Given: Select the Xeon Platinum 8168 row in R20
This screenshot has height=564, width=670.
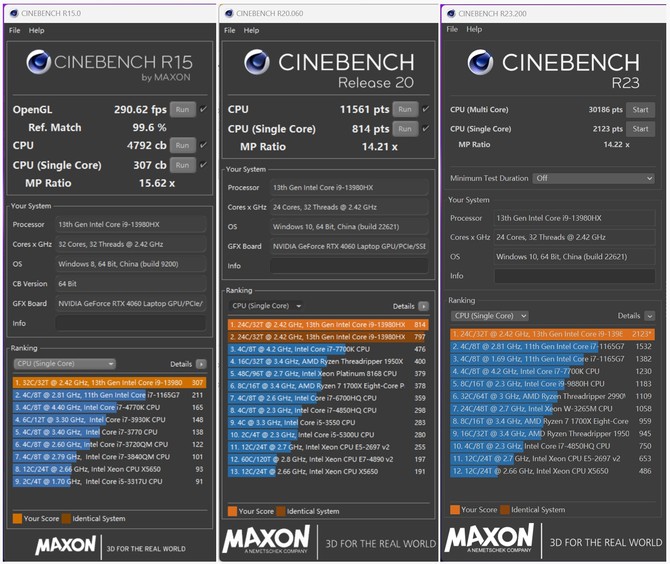Looking at the screenshot, I should pyautogui.click(x=328, y=374).
